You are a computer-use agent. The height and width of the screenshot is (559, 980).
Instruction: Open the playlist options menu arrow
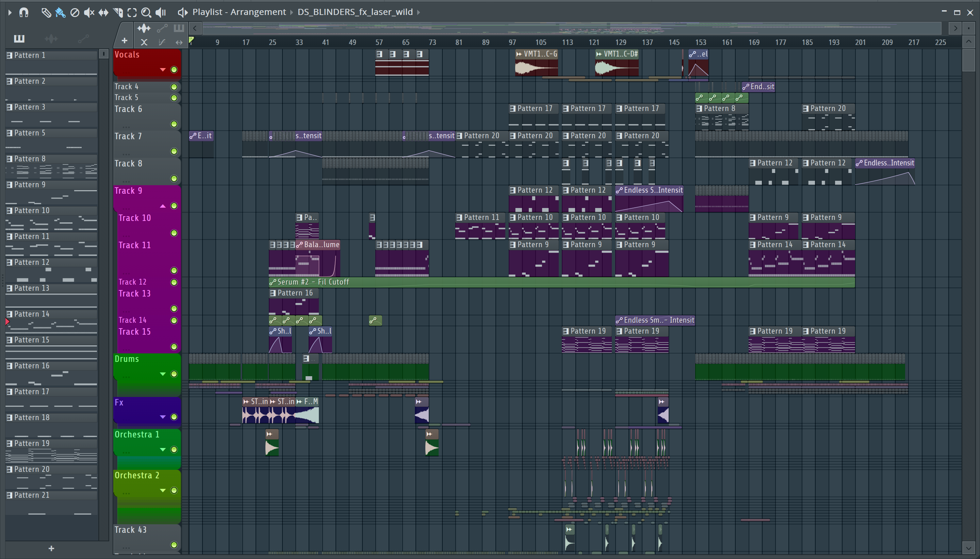pyautogui.click(x=10, y=12)
